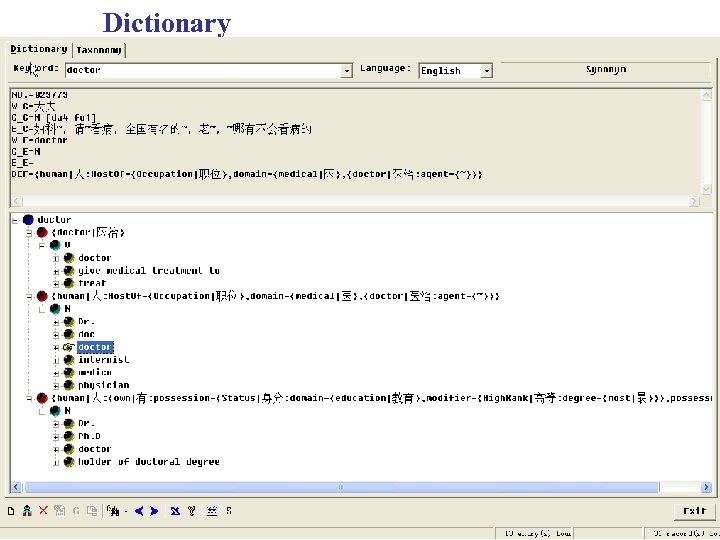Click the yellow ball icon beside treat
The image size is (720, 540).
tap(69, 283)
